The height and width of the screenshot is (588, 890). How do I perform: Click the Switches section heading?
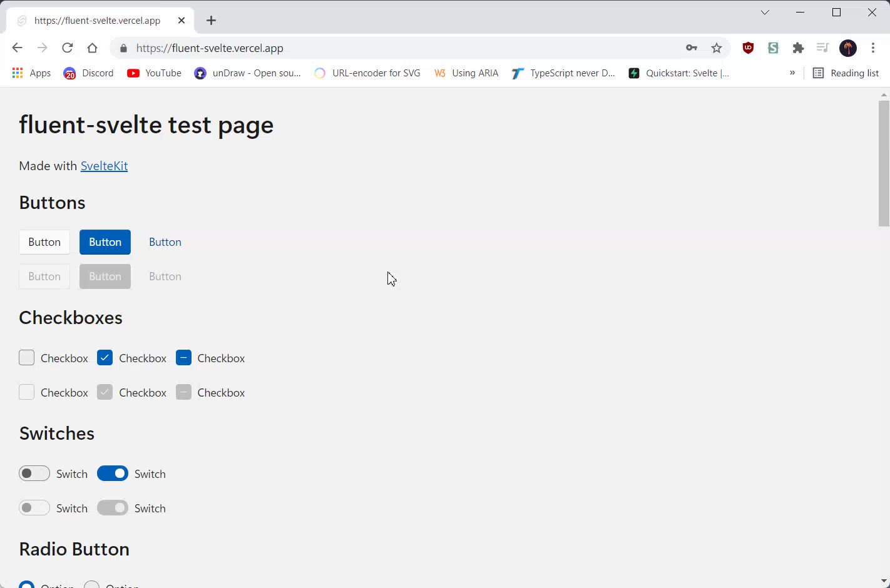click(57, 433)
